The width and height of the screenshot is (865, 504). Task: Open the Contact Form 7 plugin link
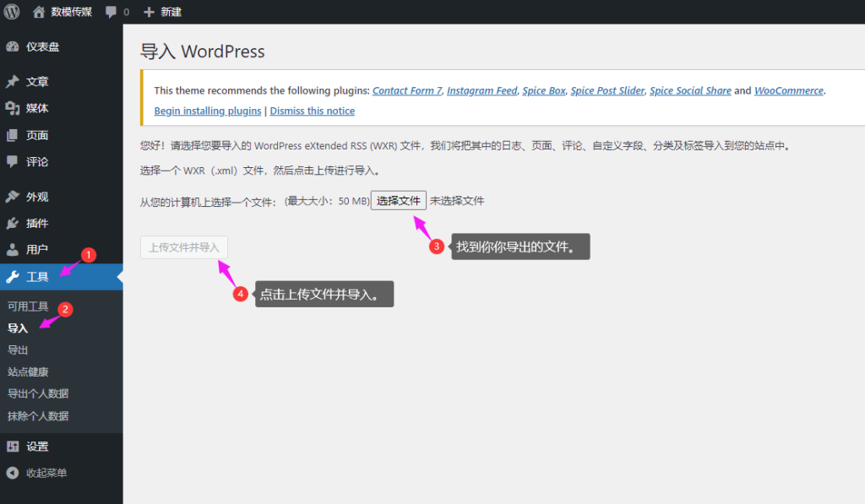point(407,90)
